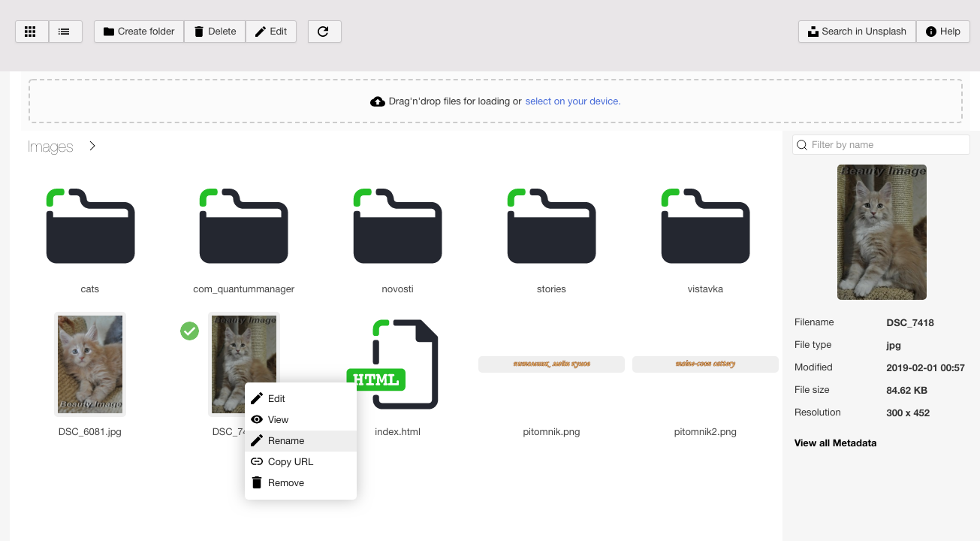Image resolution: width=980 pixels, height=541 pixels.
Task: Open the cats folder
Action: click(x=90, y=225)
